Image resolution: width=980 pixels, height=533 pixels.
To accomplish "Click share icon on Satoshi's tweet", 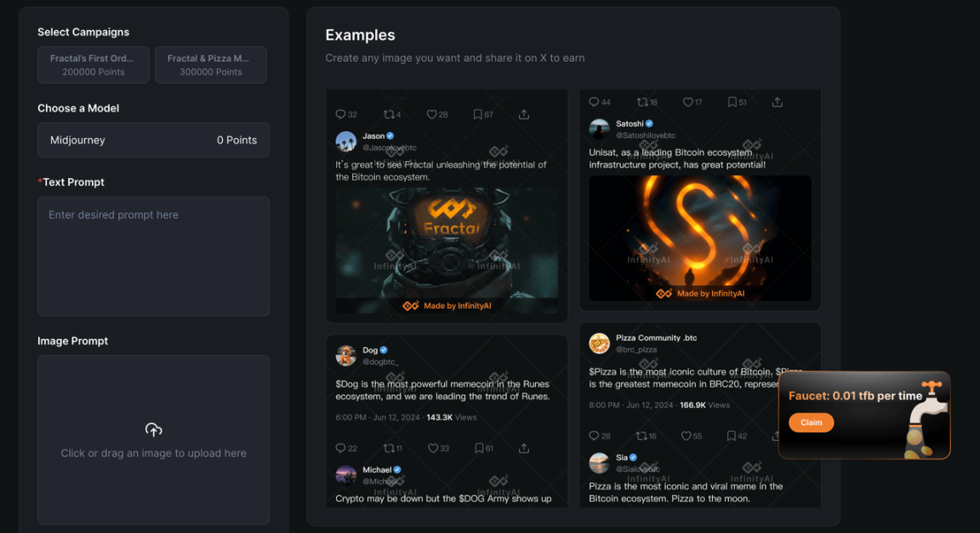I will pyautogui.click(x=777, y=102).
